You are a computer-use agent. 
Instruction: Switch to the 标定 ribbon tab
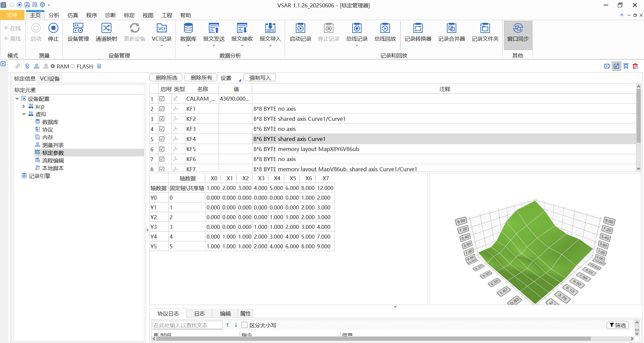point(129,15)
